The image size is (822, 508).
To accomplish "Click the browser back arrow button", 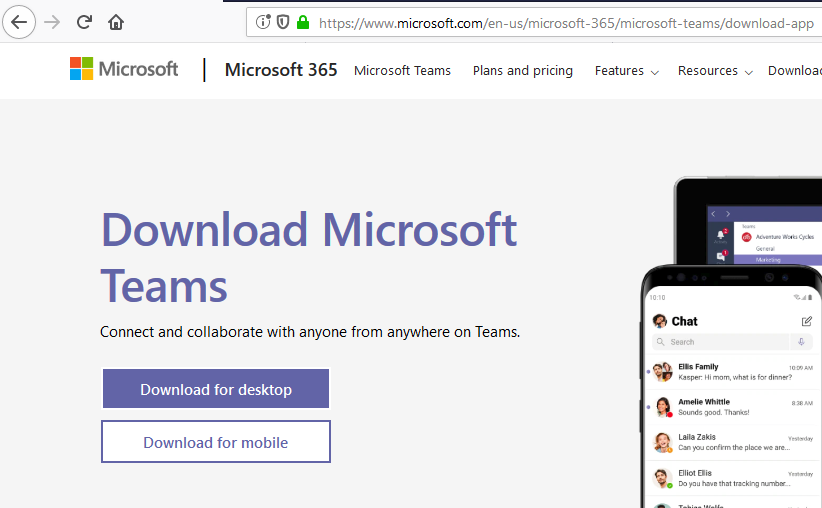I will (19, 22).
